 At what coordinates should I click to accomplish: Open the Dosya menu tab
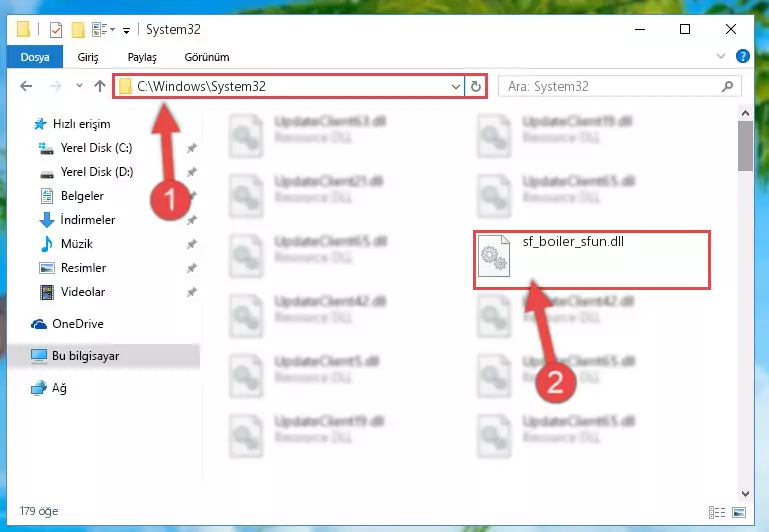pos(35,57)
